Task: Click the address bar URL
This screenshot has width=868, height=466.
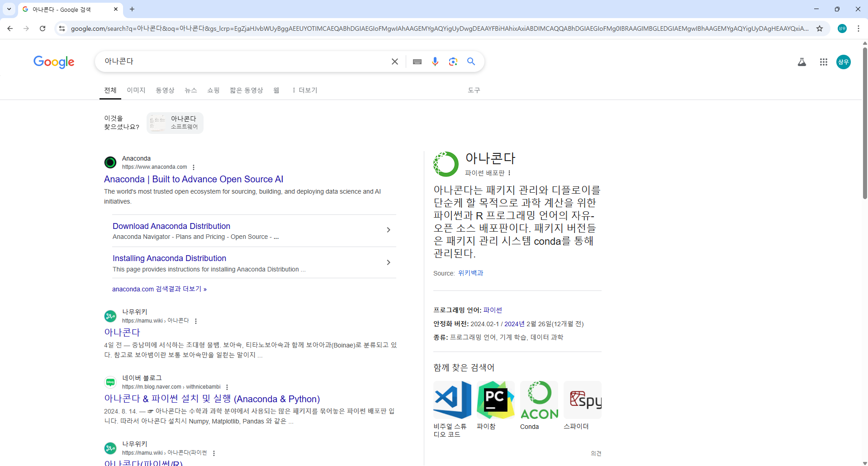Action: coord(440,29)
